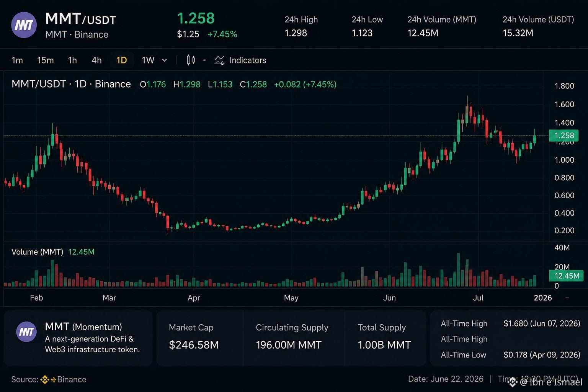
Task: Click the Circulating Supply value 196.00M MMT
Action: [x=289, y=345]
